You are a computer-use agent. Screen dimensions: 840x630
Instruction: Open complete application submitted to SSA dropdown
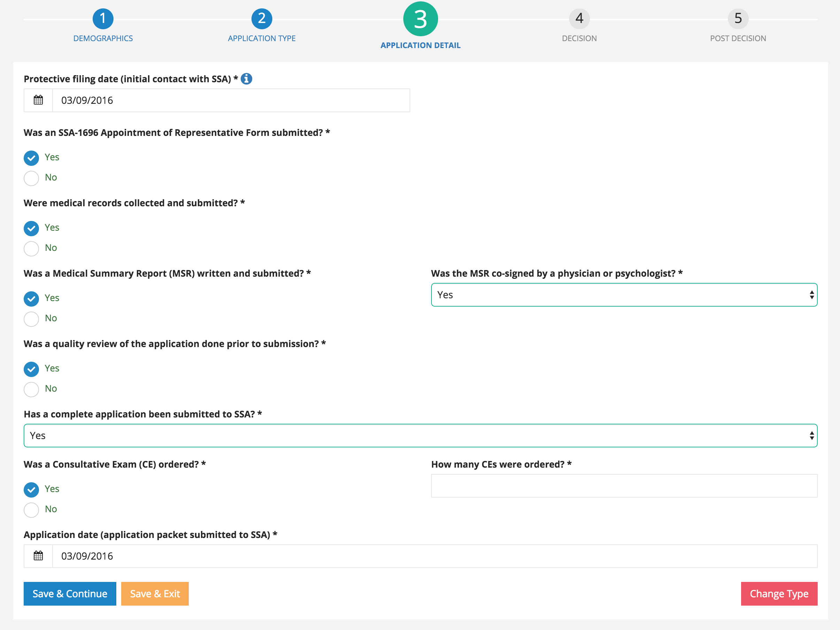click(420, 436)
